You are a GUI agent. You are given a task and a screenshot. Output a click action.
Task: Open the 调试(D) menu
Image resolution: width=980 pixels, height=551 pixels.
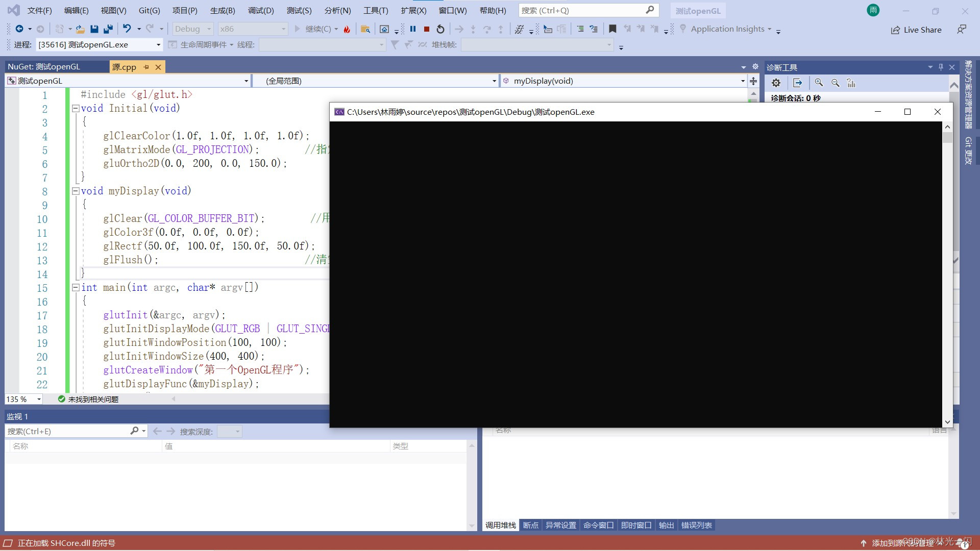[261, 10]
